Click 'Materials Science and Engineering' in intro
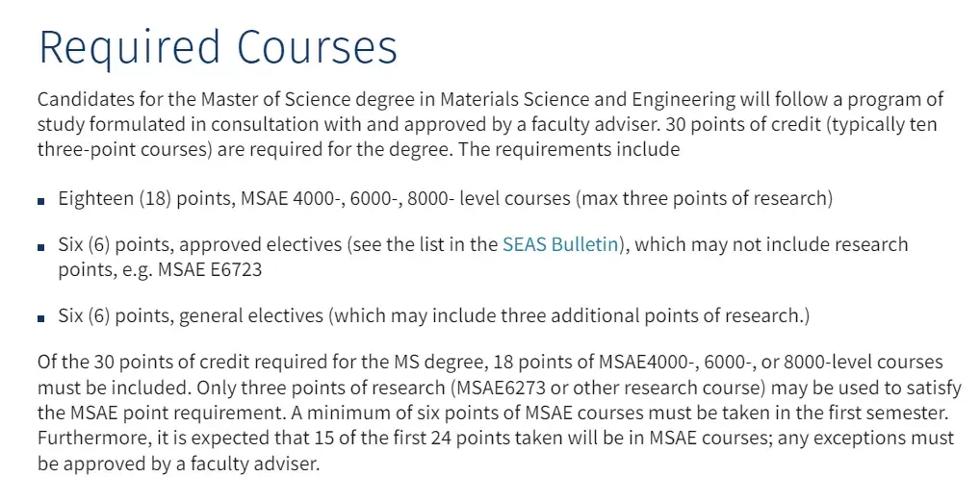 (x=588, y=99)
